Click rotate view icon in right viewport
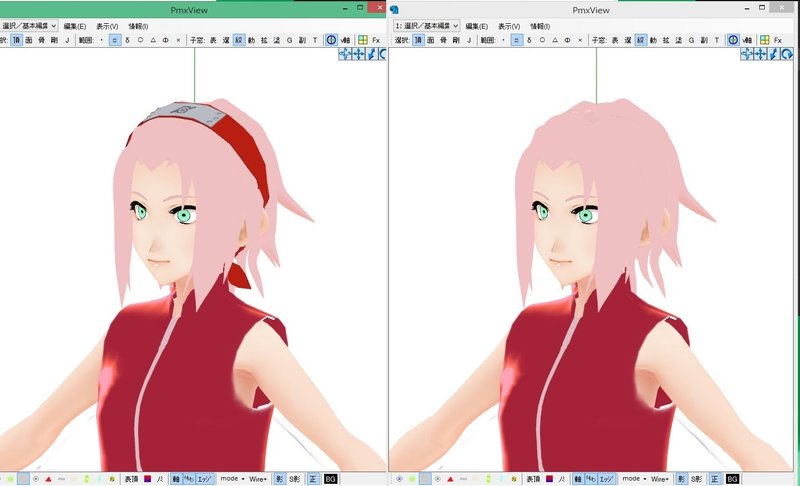The height and width of the screenshot is (486, 800). [787, 54]
